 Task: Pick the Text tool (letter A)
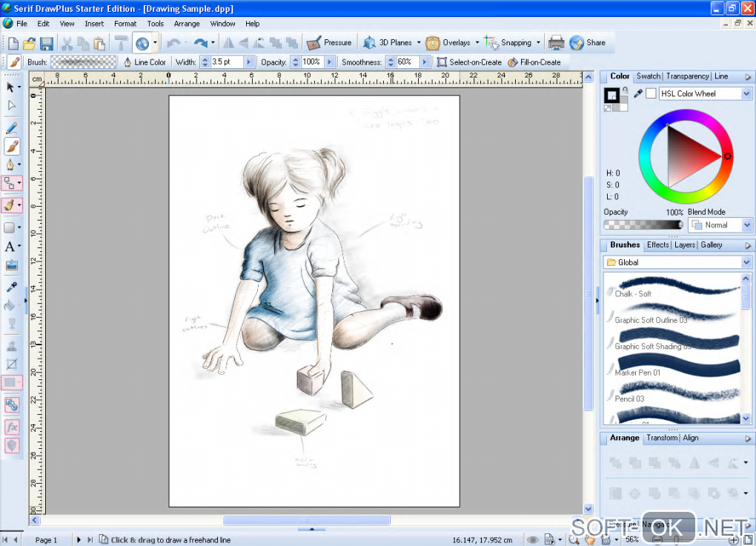[x=10, y=247]
